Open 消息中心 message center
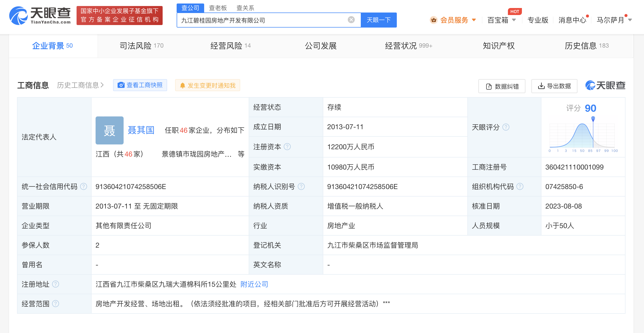This screenshot has height=333, width=644. [572, 20]
